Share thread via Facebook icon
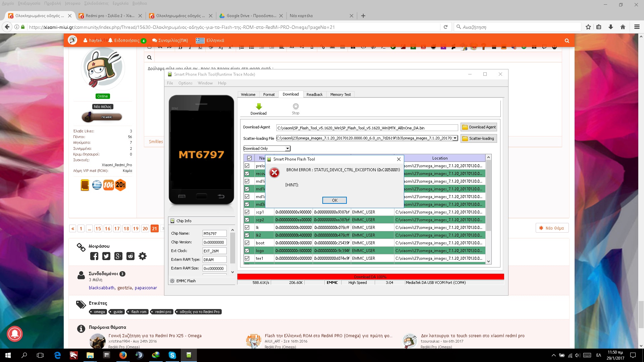 94,256
